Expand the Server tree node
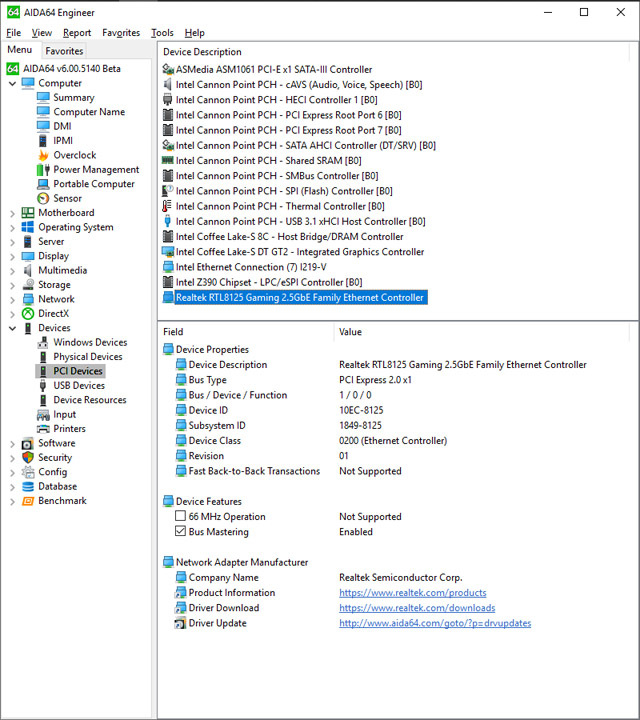Screen dimensions: 640x720 tap(12, 242)
